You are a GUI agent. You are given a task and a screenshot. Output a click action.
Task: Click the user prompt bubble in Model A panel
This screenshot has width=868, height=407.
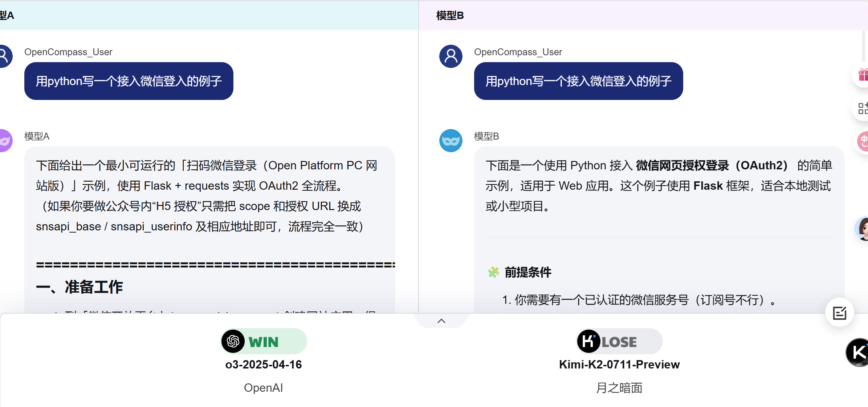pyautogui.click(x=129, y=81)
